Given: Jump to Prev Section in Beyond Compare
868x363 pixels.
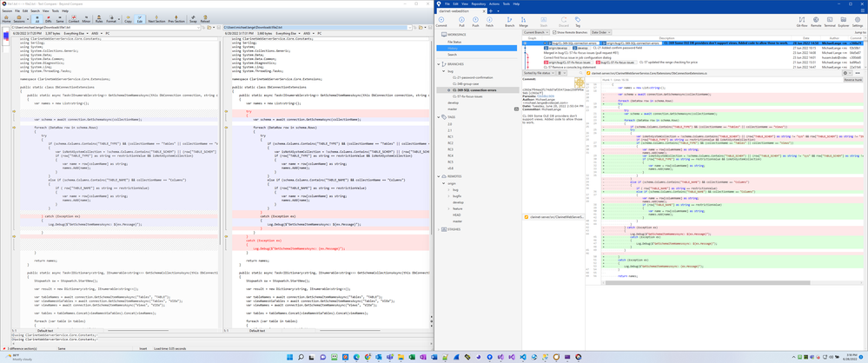Looking at the screenshot, I should [176, 19].
